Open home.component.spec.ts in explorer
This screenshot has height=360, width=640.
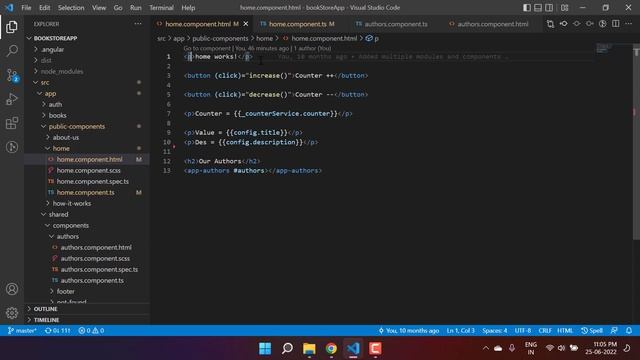tap(92, 181)
